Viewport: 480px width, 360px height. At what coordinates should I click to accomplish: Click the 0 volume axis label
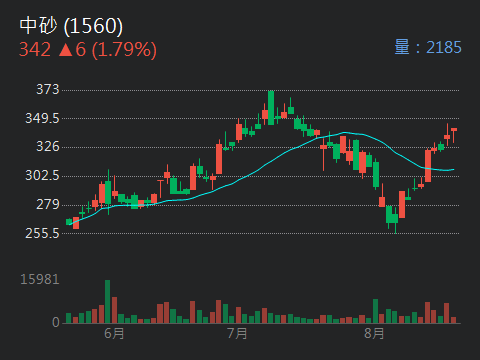pos(56,322)
